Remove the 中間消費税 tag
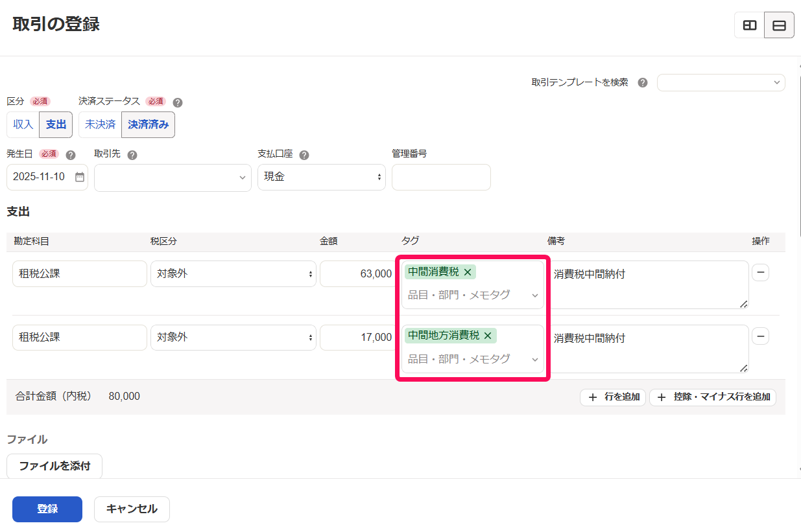 (x=468, y=272)
